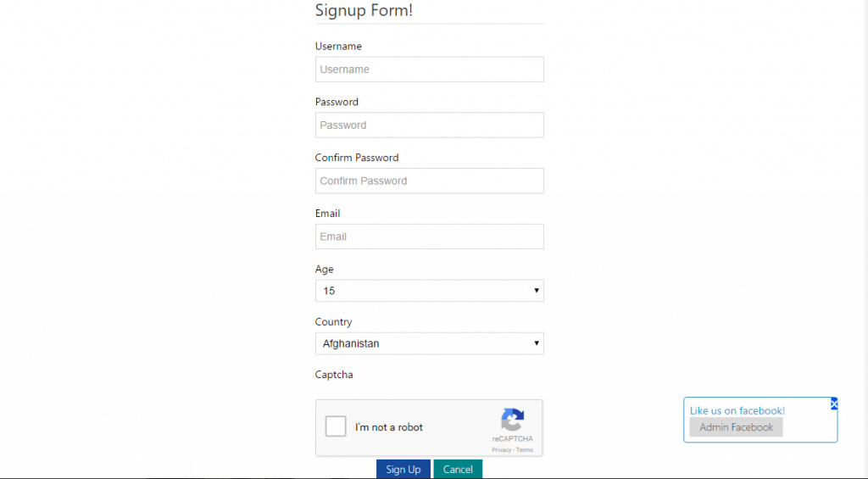Image resolution: width=868 pixels, height=479 pixels.
Task: Focus the Password input field
Action: (430, 125)
